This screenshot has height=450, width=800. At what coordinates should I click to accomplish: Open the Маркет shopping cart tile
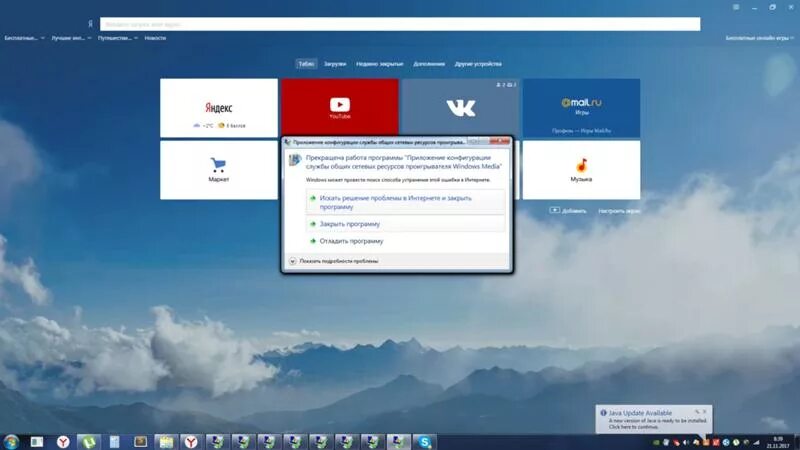click(219, 170)
